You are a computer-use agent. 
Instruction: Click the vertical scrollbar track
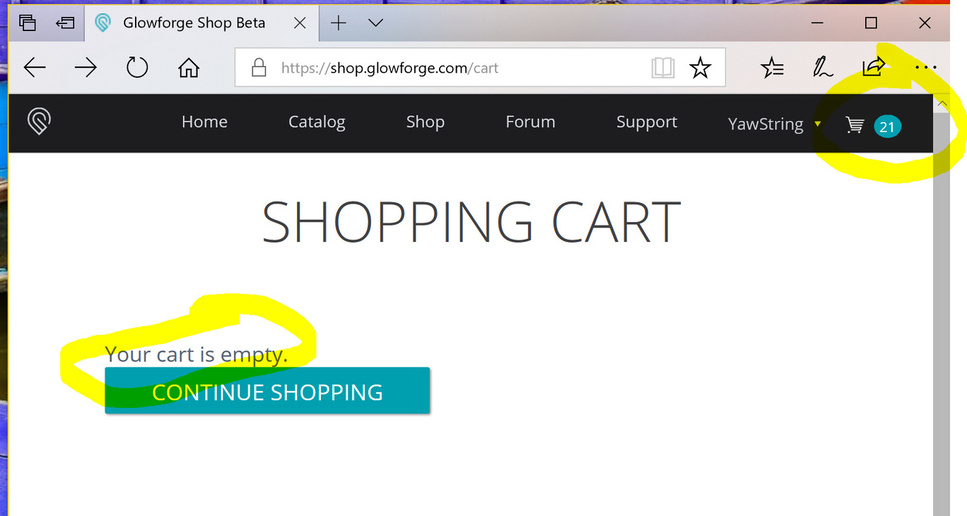[942, 314]
